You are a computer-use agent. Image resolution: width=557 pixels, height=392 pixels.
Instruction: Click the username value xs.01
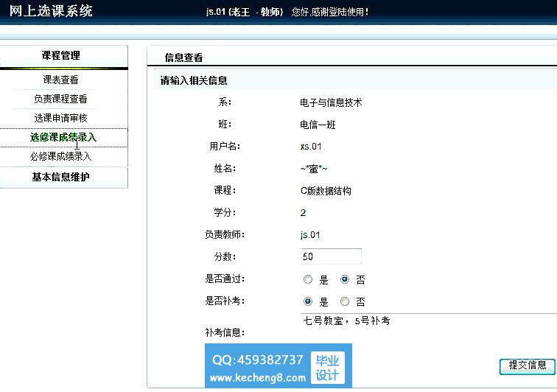[311, 147]
